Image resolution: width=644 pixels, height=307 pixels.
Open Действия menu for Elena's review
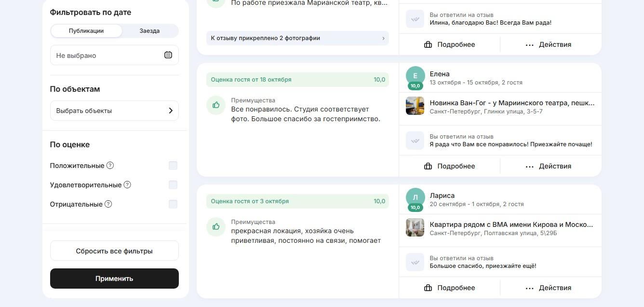(548, 166)
